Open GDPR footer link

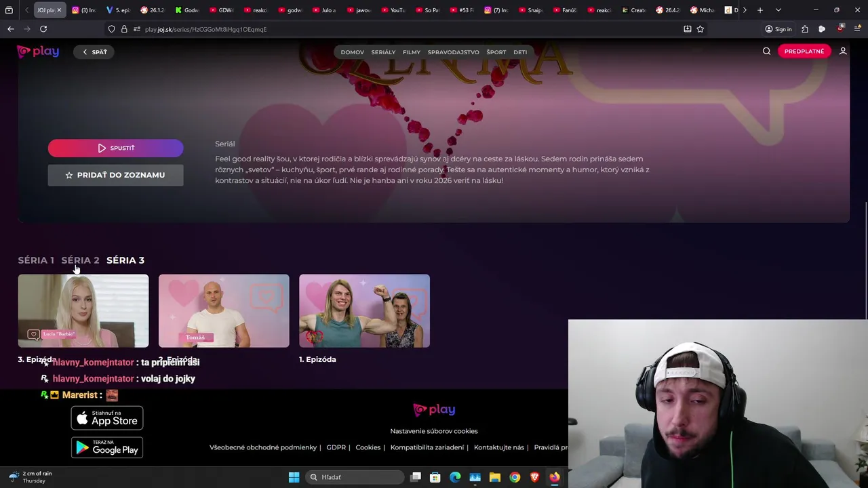tap(336, 447)
